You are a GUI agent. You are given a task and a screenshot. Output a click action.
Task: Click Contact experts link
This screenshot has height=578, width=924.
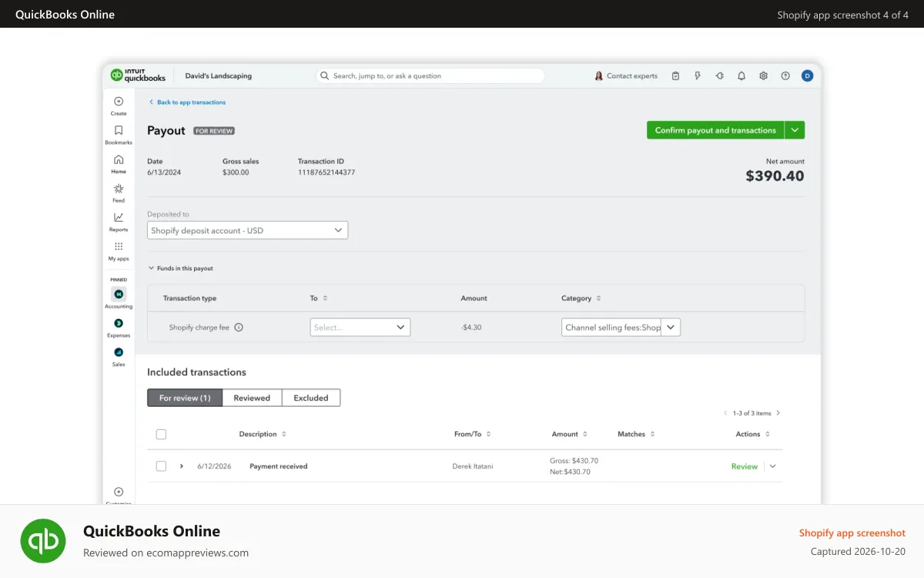[x=632, y=76]
